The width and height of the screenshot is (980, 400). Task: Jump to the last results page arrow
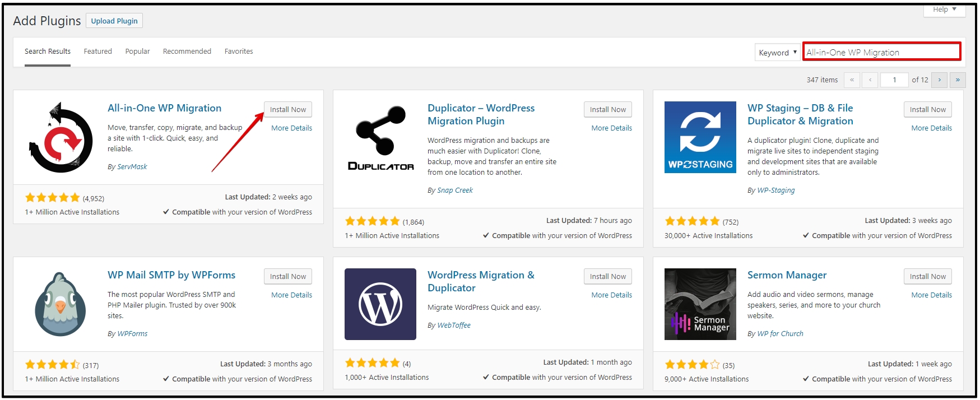coord(958,80)
